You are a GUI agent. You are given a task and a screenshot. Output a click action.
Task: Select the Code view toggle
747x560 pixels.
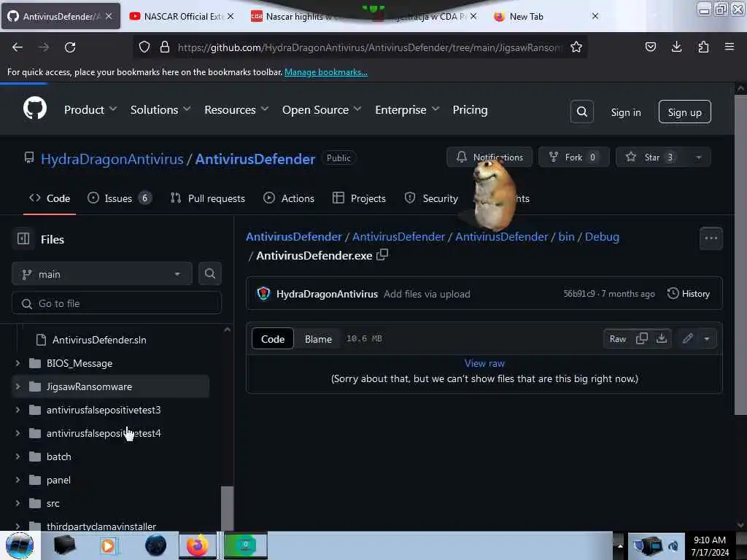[x=273, y=338]
